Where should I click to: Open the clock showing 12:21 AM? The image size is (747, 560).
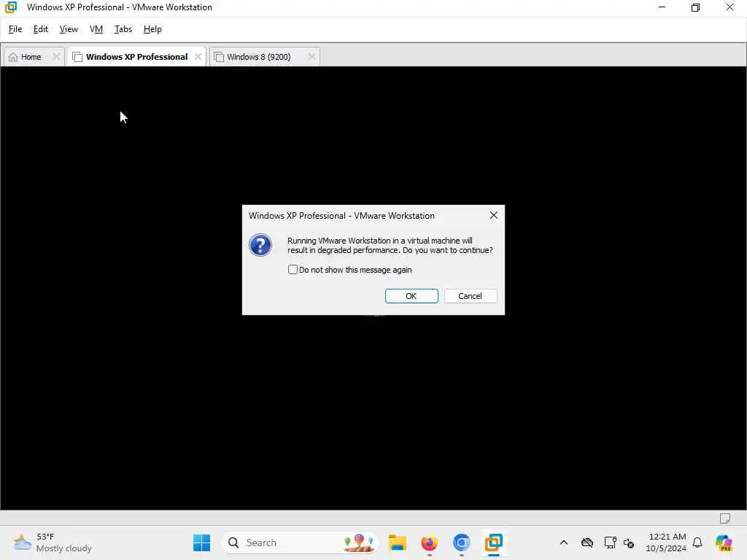coord(666,542)
